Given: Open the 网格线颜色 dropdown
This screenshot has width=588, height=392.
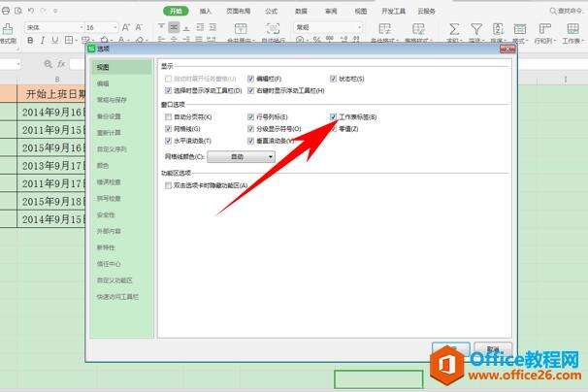Looking at the screenshot, I should [242, 156].
